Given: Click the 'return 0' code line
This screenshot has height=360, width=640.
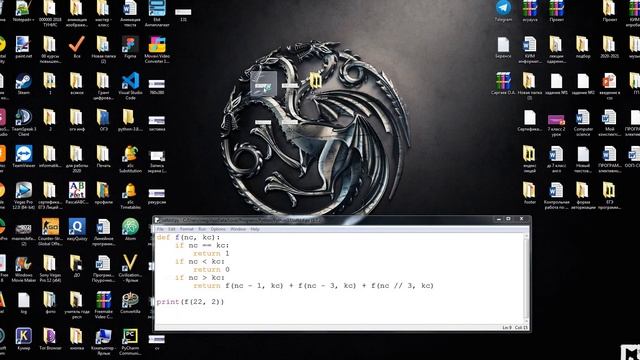Looking at the screenshot, I should 211,270.
